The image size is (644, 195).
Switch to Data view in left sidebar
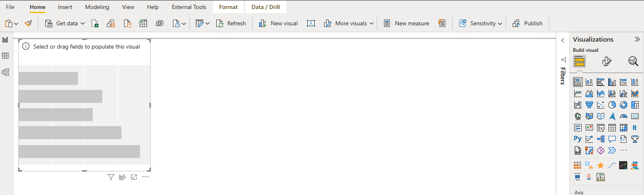(x=5, y=56)
